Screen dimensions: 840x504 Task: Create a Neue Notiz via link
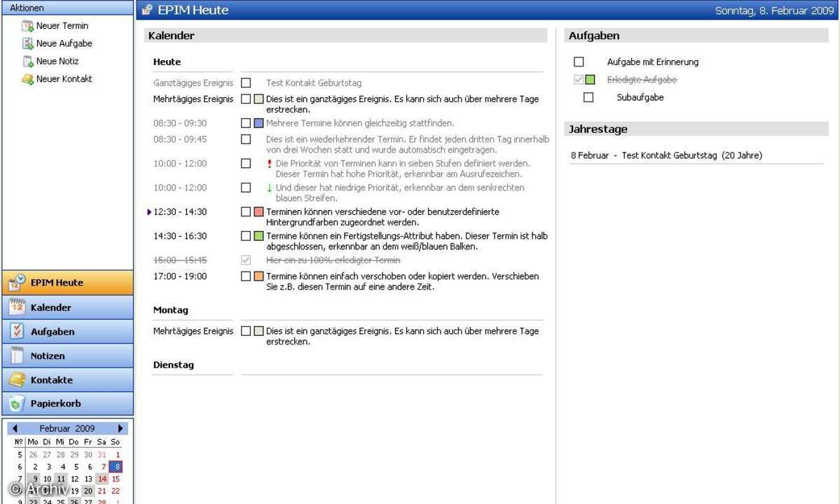coord(57,61)
